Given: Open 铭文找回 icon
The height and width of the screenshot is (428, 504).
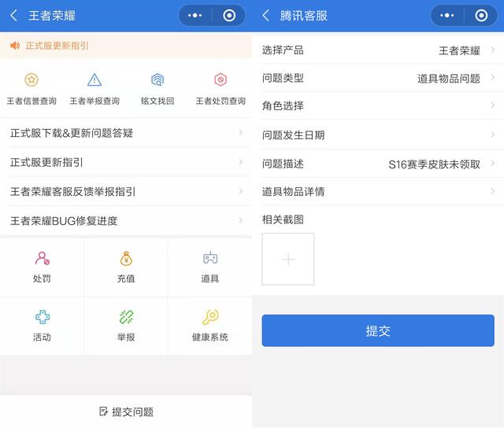Looking at the screenshot, I should 157,79.
